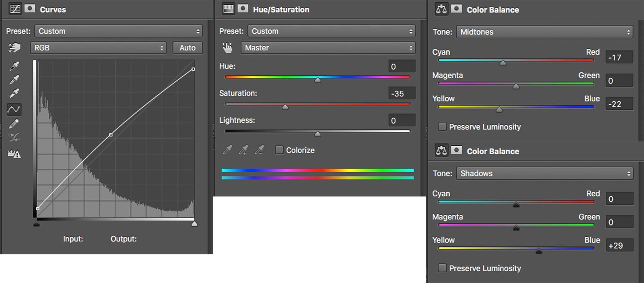Click the Shadows Yellow-Blue slider handle
644x283 pixels.
[539, 251]
